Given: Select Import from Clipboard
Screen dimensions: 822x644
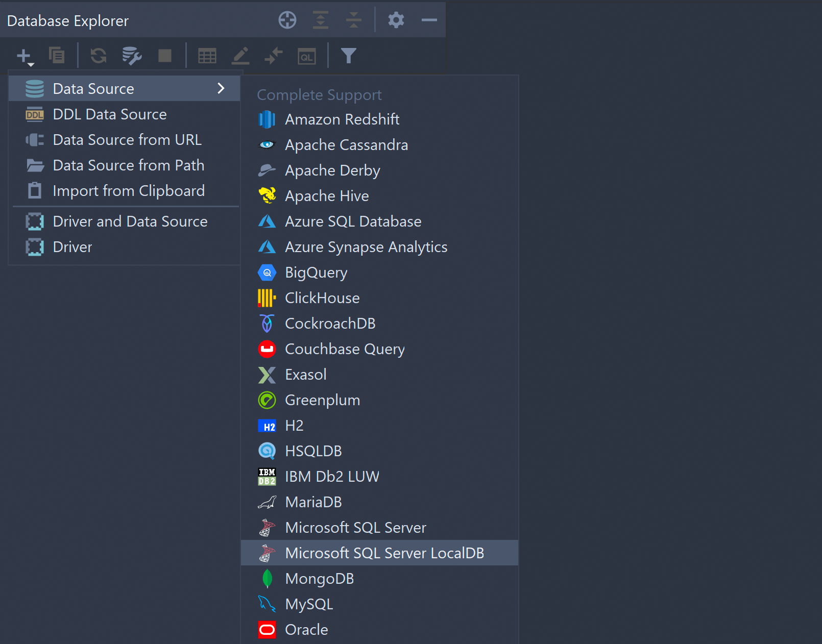Looking at the screenshot, I should pos(129,191).
